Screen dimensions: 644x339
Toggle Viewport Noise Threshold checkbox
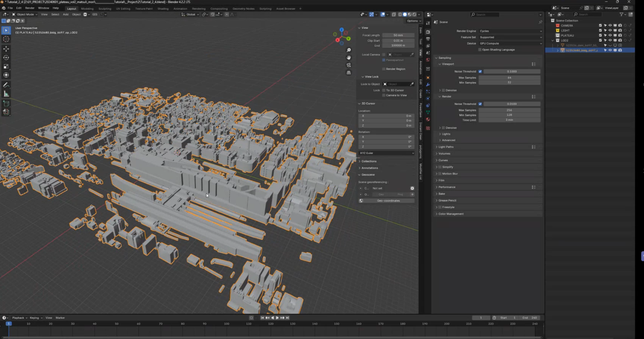[480, 72]
